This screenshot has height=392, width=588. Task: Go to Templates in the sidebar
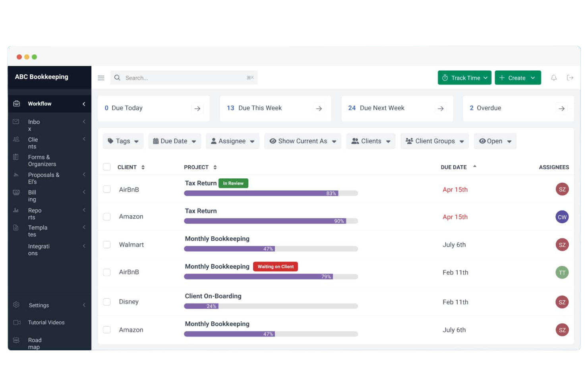click(x=38, y=231)
